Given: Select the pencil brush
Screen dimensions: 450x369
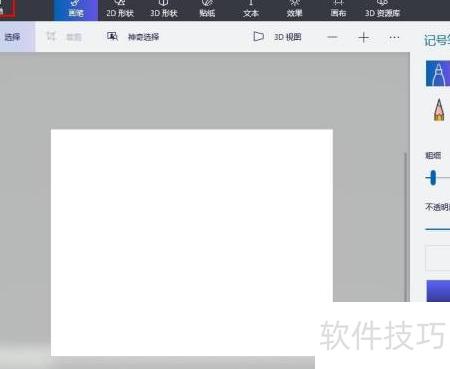Looking at the screenshot, I should [439, 109].
